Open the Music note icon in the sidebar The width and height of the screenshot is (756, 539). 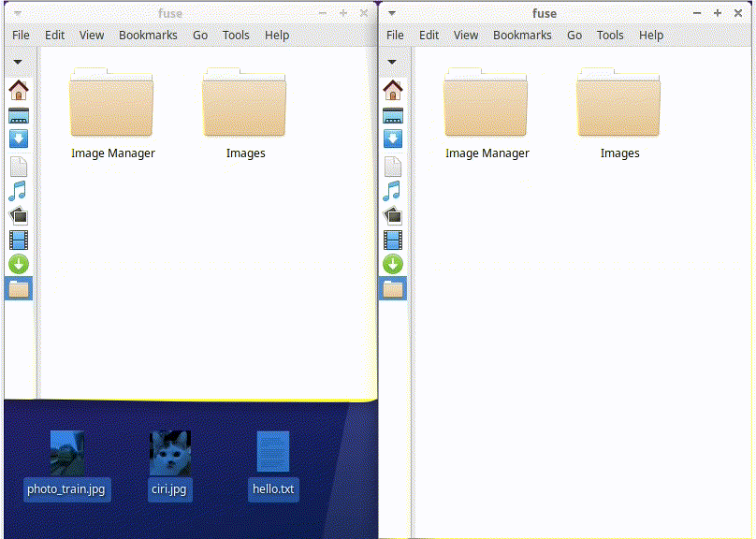[x=19, y=191]
